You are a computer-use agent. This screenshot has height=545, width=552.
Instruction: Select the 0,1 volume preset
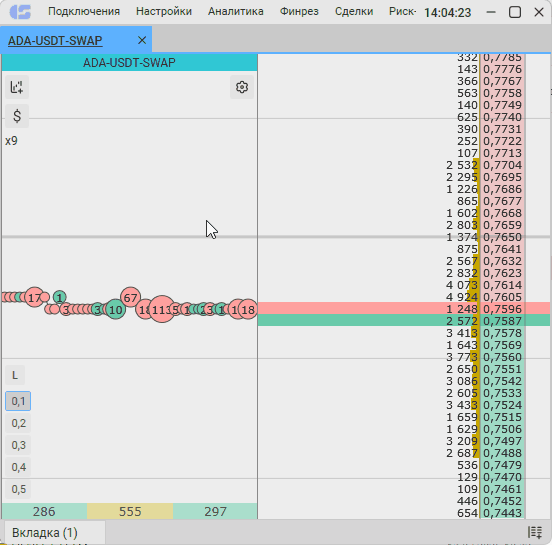18,401
